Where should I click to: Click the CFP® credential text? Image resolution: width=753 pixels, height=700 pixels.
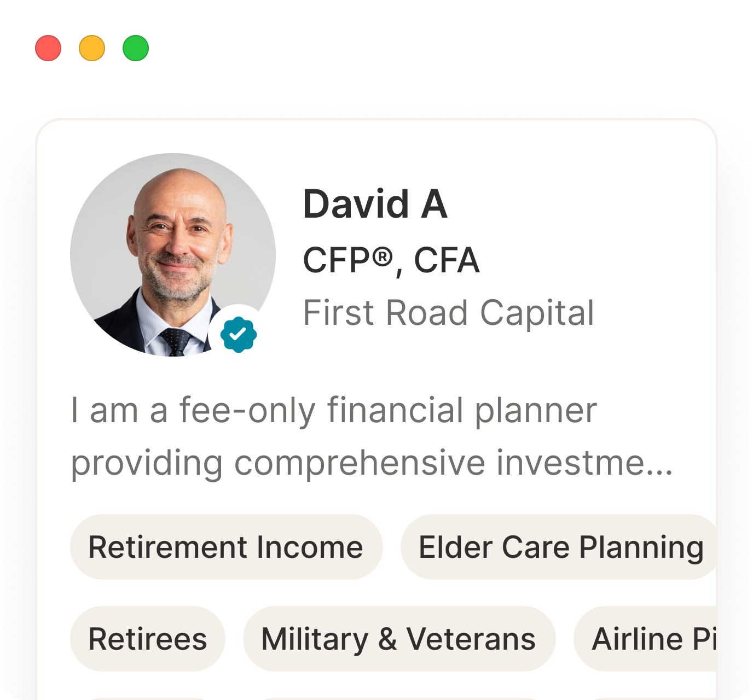click(x=348, y=260)
